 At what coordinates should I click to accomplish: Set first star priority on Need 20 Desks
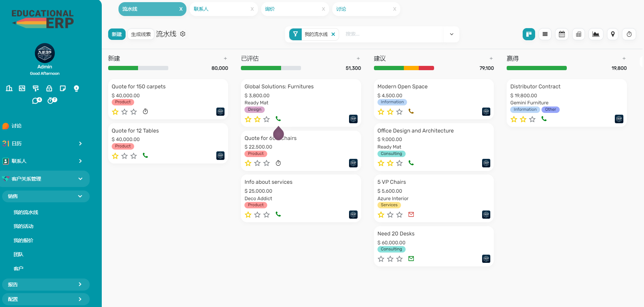click(x=381, y=259)
